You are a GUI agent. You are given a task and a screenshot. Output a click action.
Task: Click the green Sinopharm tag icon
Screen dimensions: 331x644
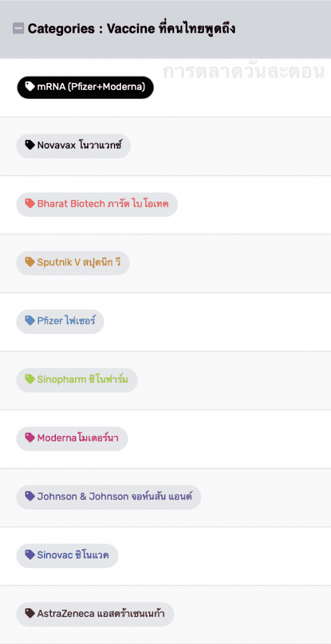coord(30,379)
